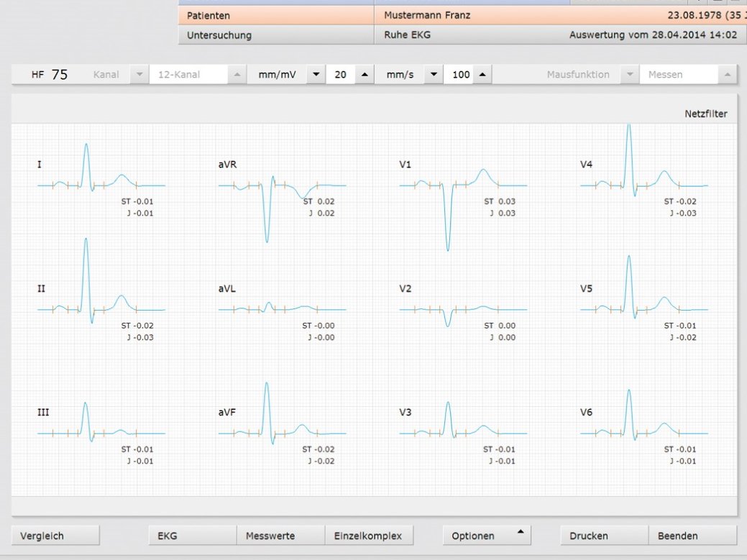Open the Kanal dropdown arrow
The image size is (747, 560).
coord(139,75)
